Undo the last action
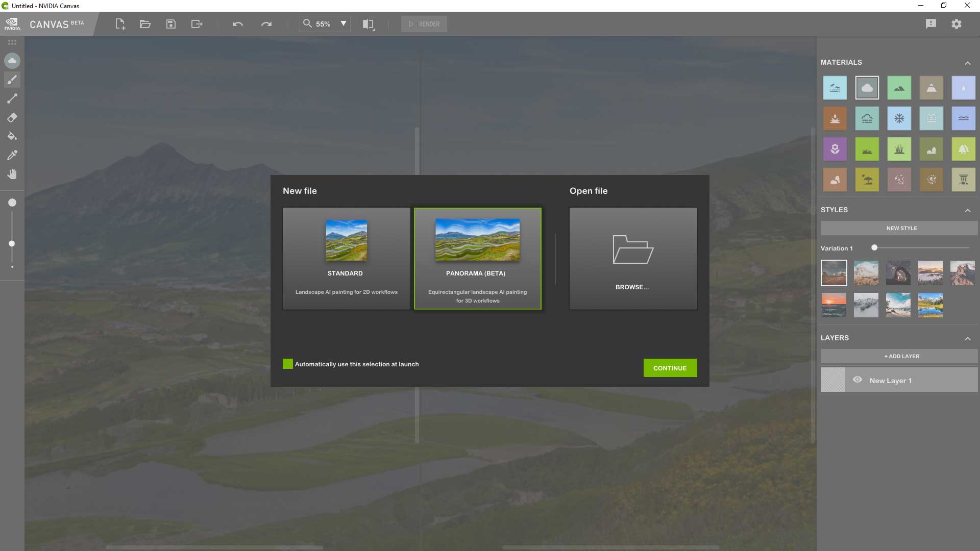The width and height of the screenshot is (980, 551). click(237, 24)
